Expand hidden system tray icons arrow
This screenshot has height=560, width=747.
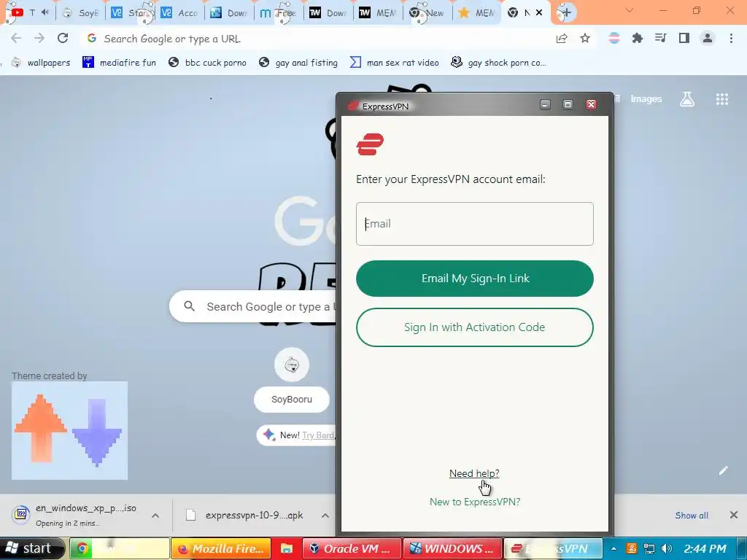(614, 549)
